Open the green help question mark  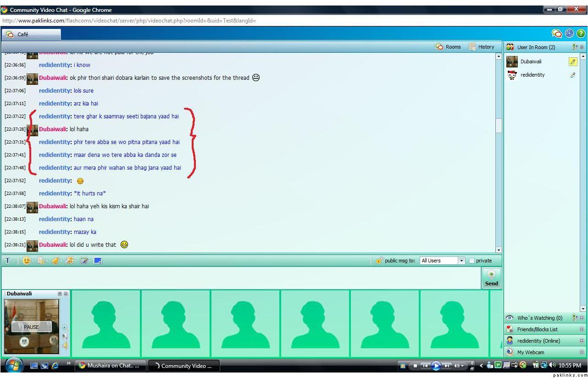pyautogui.click(x=581, y=33)
